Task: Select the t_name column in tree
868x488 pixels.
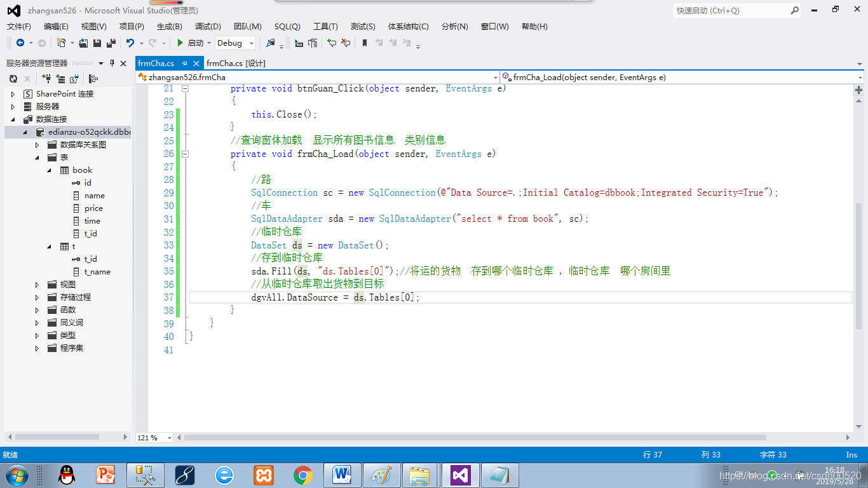Action: (97, 272)
